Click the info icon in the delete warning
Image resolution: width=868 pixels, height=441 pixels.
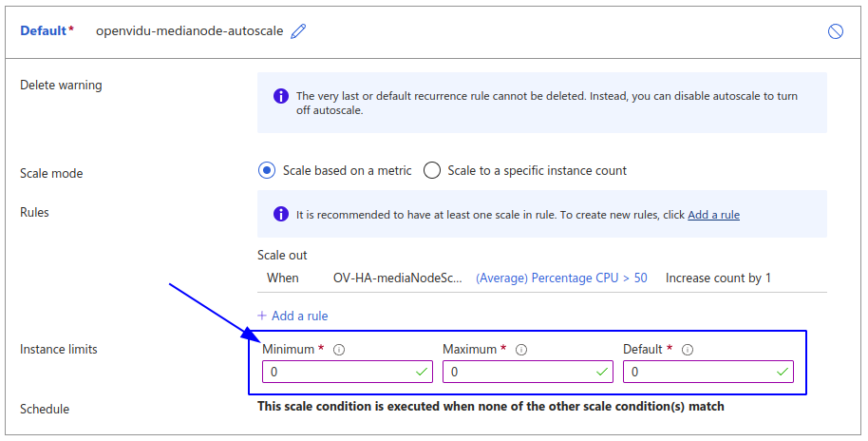point(280,96)
